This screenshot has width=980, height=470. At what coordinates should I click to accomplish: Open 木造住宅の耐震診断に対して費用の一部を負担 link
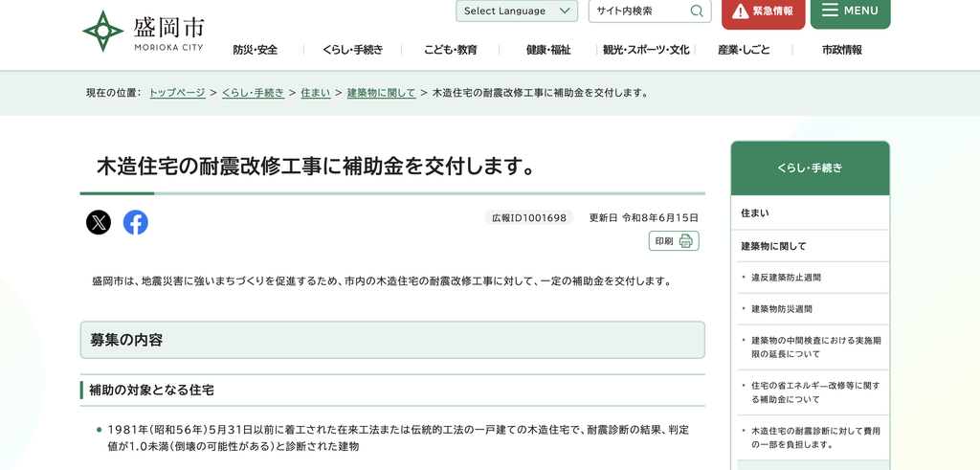[x=816, y=437]
